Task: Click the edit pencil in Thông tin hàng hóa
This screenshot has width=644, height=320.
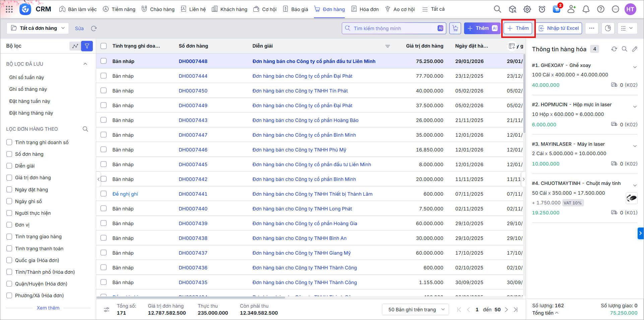Action: pos(635,49)
